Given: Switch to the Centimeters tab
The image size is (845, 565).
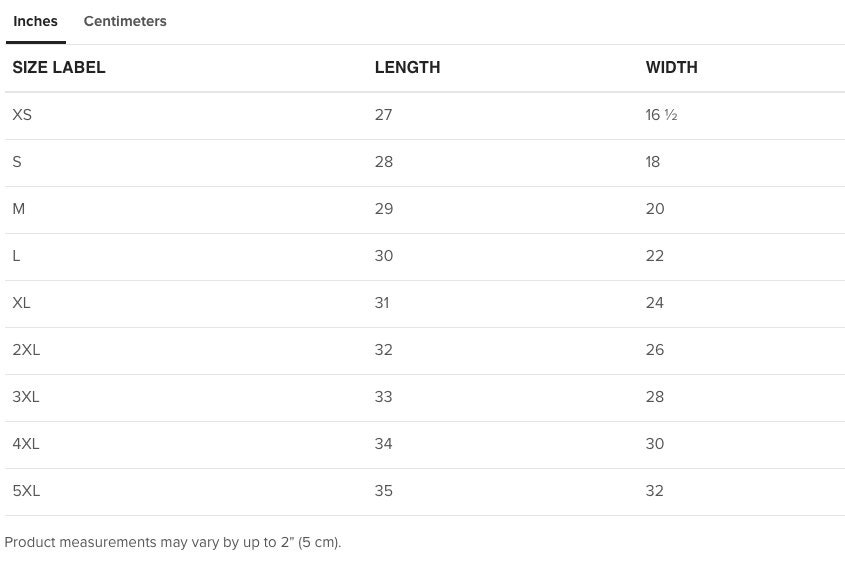Looking at the screenshot, I should coord(125,22).
